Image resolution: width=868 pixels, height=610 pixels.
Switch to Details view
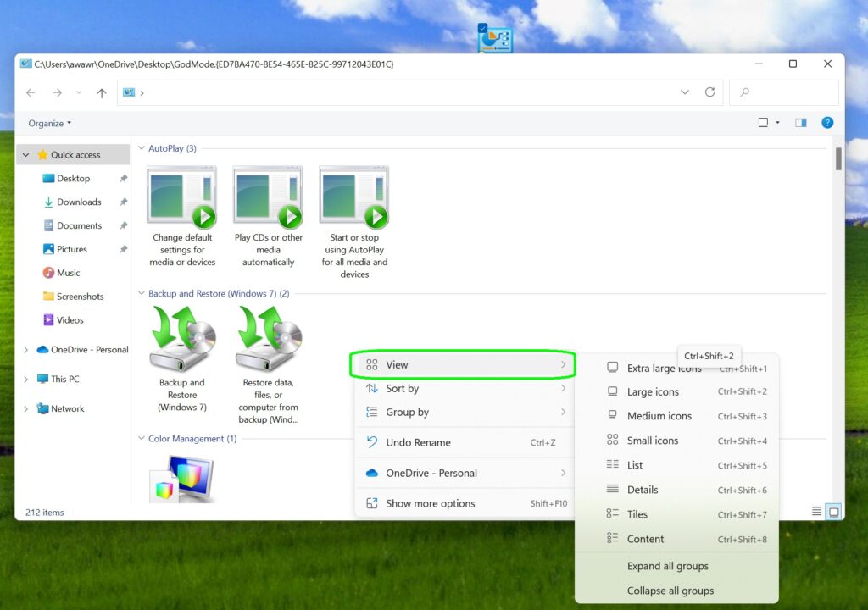[676, 490]
